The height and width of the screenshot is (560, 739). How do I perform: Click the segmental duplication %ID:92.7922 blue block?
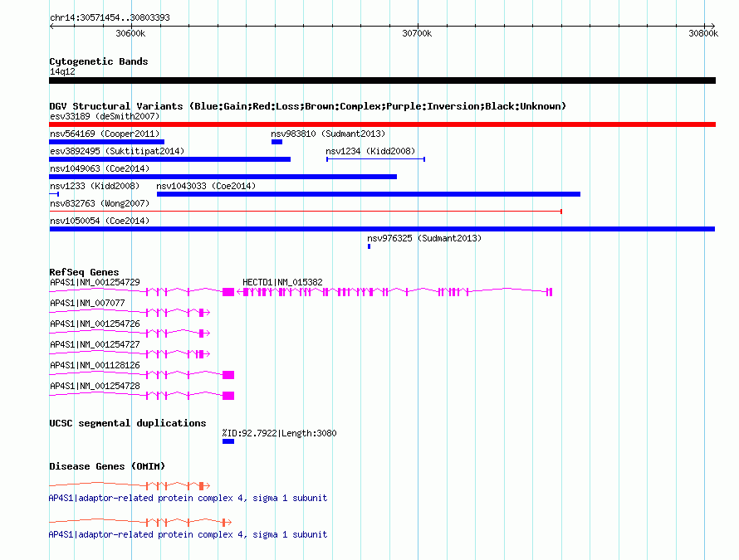coord(228,441)
